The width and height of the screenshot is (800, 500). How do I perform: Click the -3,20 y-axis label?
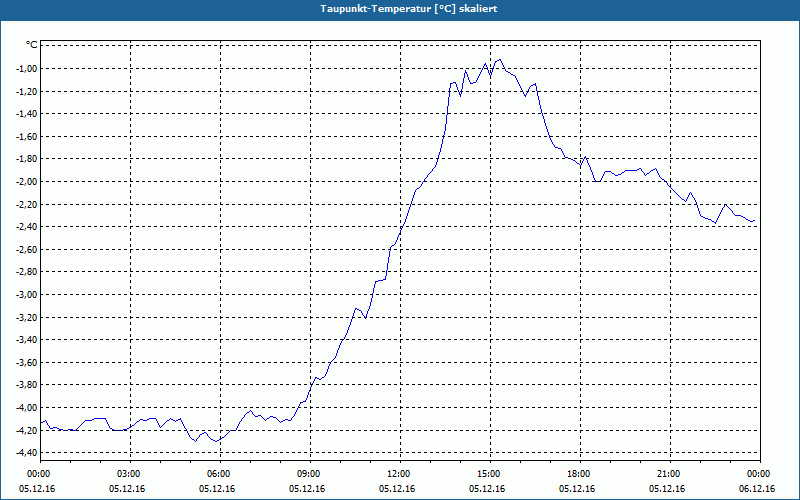point(28,317)
